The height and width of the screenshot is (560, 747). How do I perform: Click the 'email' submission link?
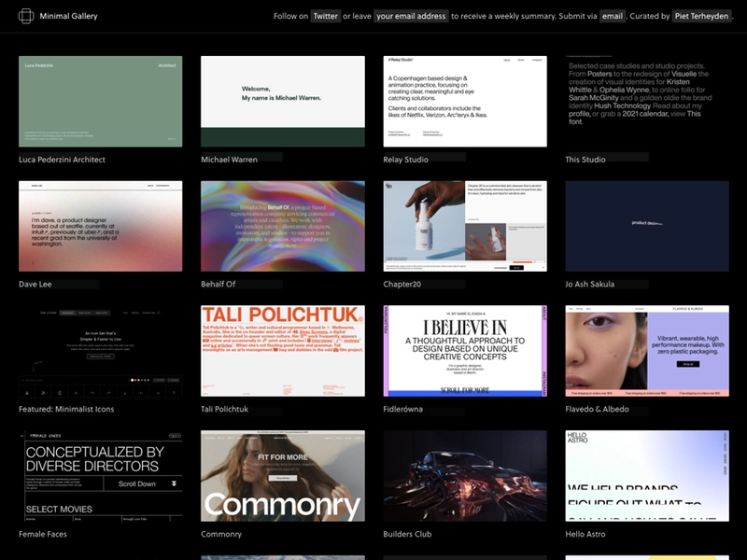pyautogui.click(x=613, y=16)
